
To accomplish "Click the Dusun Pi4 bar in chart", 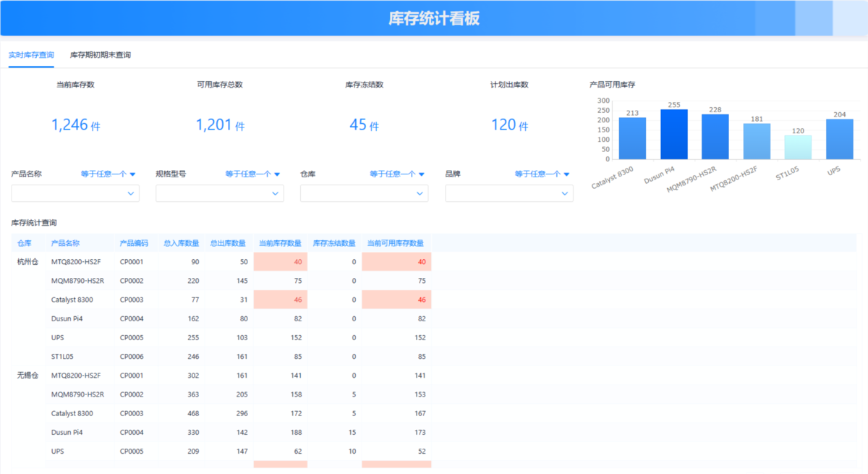I will coord(674,135).
